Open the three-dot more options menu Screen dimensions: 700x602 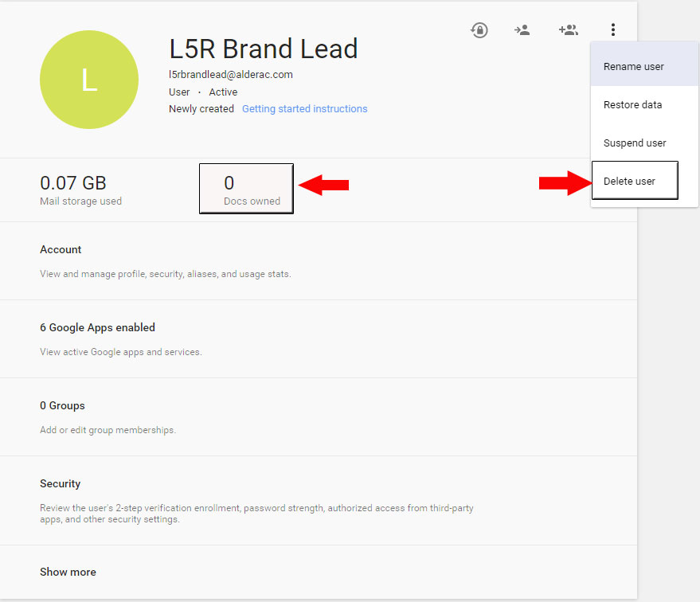(x=613, y=30)
